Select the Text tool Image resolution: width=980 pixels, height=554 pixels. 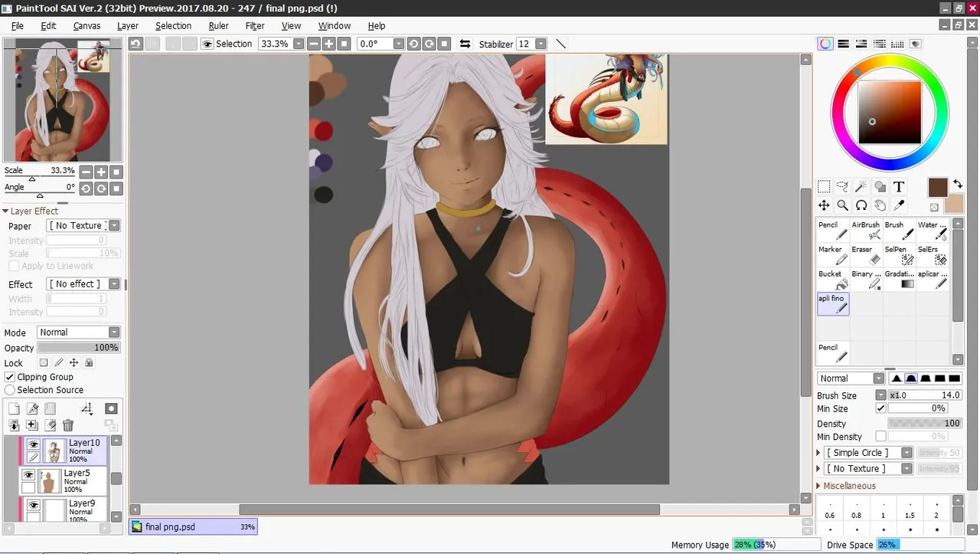click(899, 186)
